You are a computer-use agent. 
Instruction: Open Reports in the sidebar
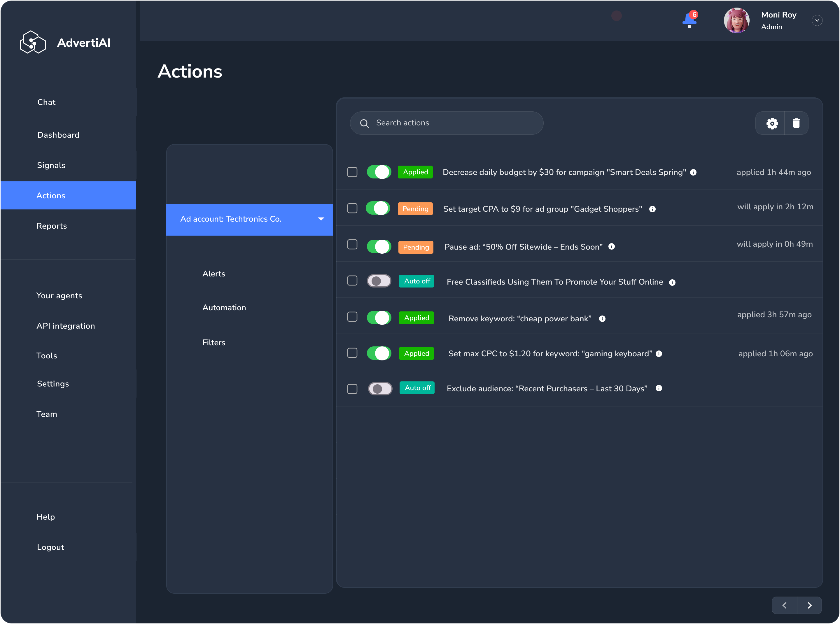pos(52,226)
